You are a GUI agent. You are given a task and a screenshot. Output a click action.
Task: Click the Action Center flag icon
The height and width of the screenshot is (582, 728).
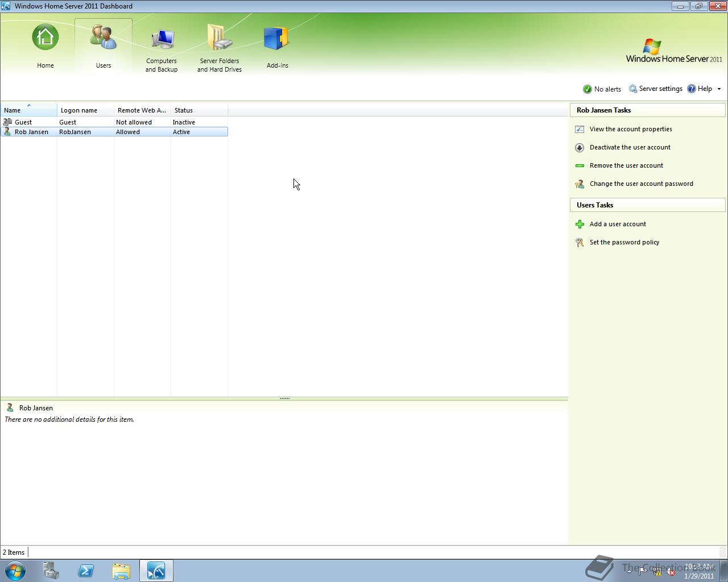pyautogui.click(x=643, y=572)
